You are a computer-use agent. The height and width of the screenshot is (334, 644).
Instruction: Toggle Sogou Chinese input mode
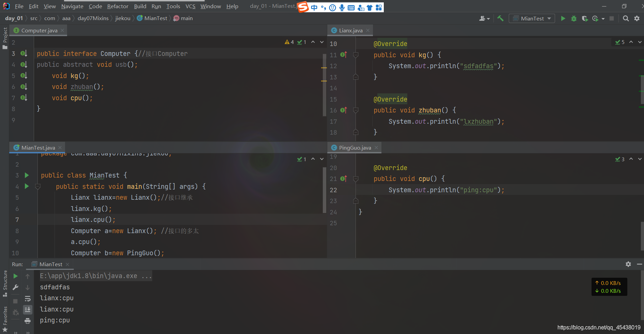tap(314, 7)
